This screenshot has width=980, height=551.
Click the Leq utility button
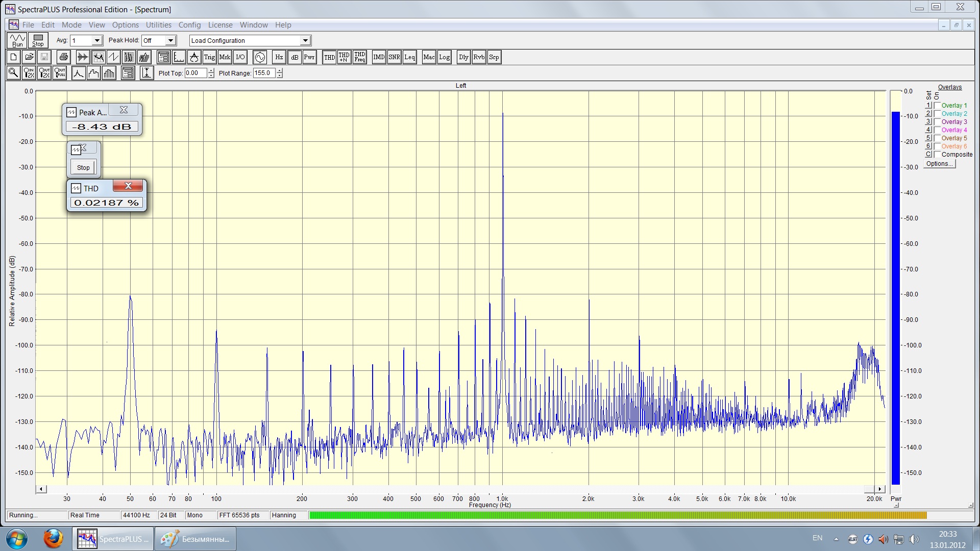tap(409, 57)
